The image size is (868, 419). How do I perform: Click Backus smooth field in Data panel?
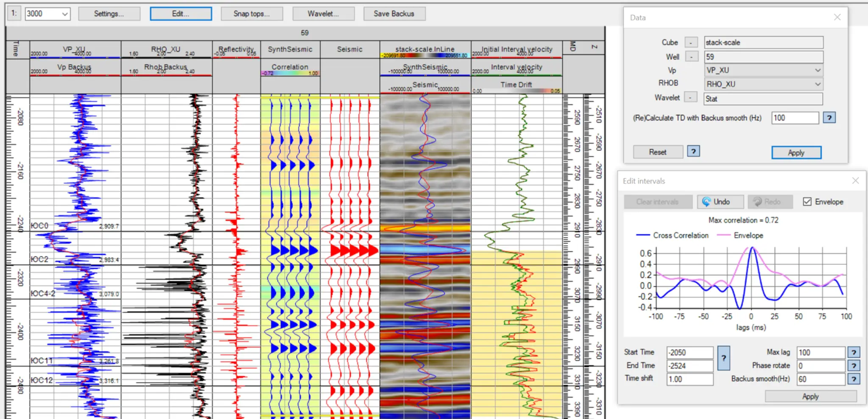pos(795,118)
